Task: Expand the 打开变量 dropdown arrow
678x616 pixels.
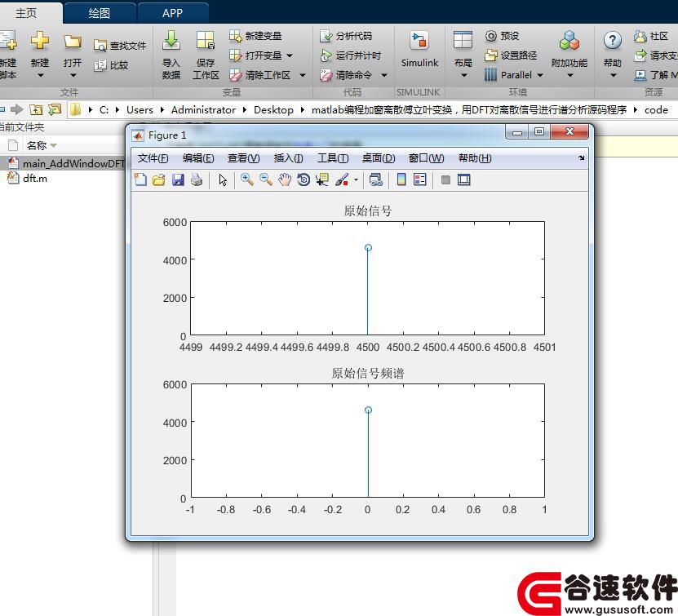Action: tap(290, 55)
